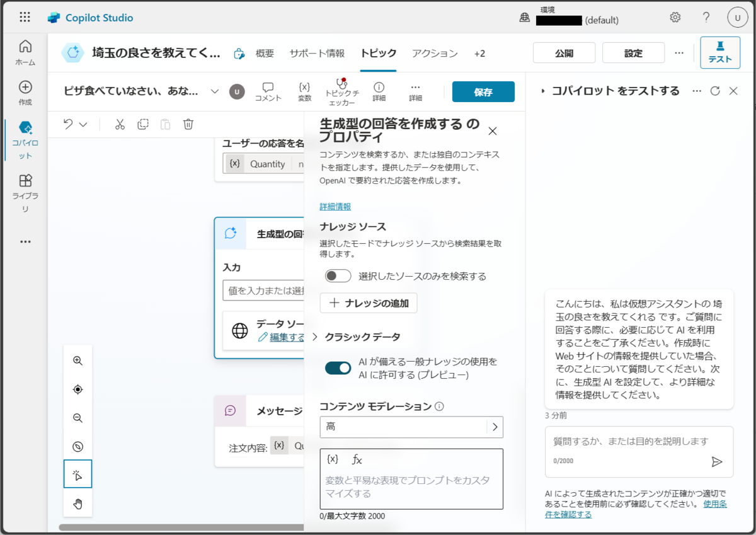Click the canvas reset view icon
The height and width of the screenshot is (535, 756).
(x=78, y=447)
